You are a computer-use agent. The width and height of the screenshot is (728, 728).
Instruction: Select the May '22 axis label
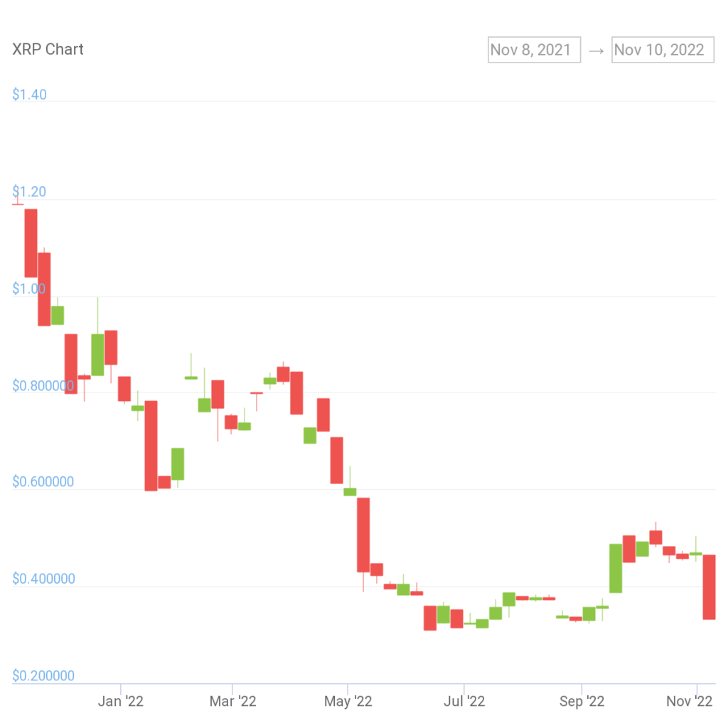(348, 701)
